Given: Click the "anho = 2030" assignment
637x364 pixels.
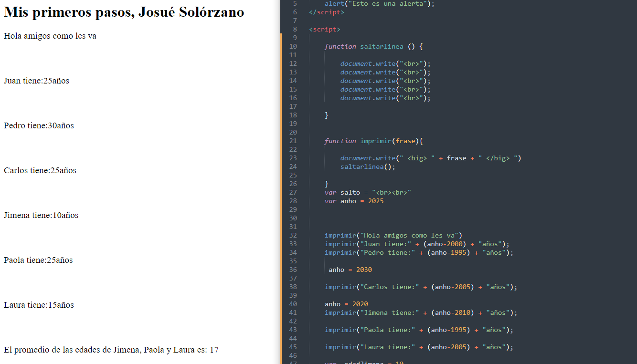Looking at the screenshot, I should click(x=350, y=270).
